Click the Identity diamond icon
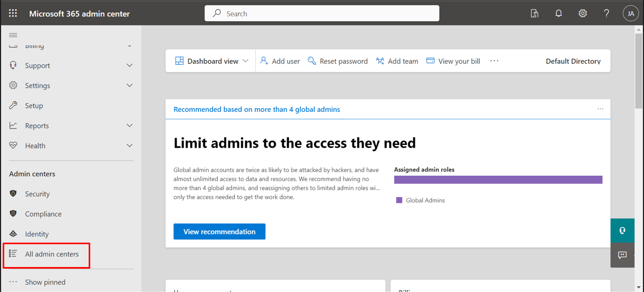644x292 pixels. (13, 234)
